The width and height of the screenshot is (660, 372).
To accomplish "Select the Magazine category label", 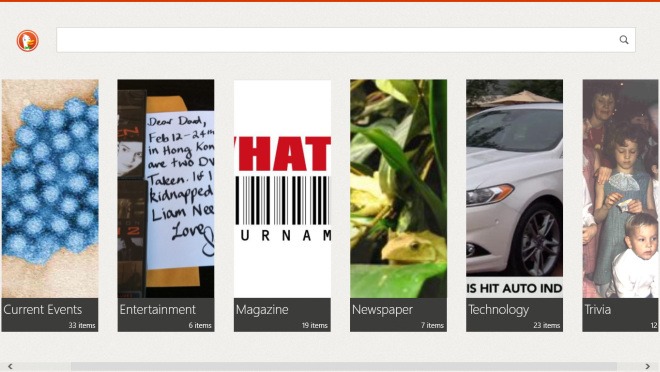I will point(262,310).
